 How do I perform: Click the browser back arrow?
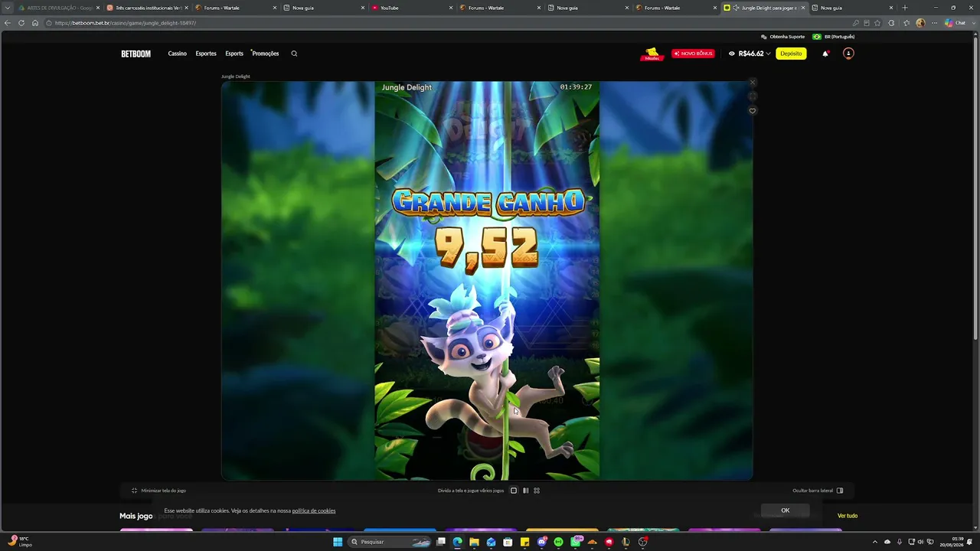click(x=8, y=23)
